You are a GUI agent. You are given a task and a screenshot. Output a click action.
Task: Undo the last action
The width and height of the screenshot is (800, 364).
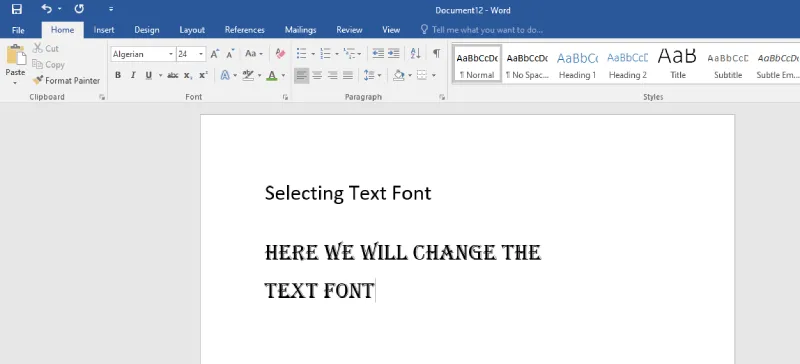click(46, 9)
